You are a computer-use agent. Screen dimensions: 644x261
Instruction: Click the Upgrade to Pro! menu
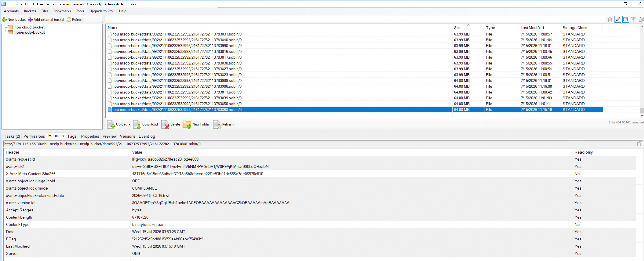click(101, 11)
